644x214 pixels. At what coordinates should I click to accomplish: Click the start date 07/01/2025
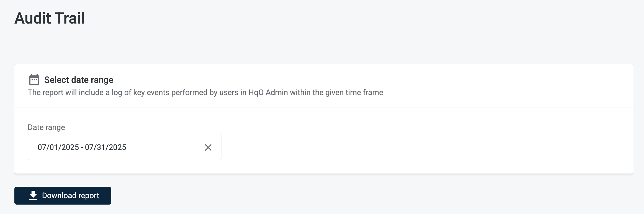58,147
